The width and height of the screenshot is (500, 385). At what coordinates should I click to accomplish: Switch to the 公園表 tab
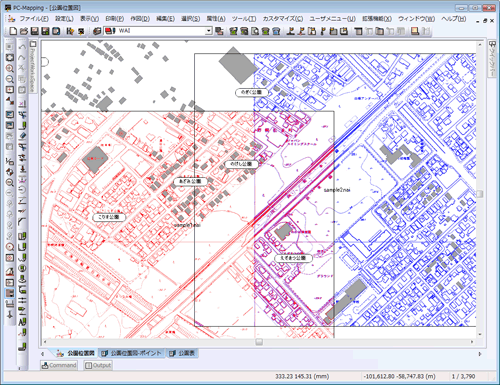183,353
